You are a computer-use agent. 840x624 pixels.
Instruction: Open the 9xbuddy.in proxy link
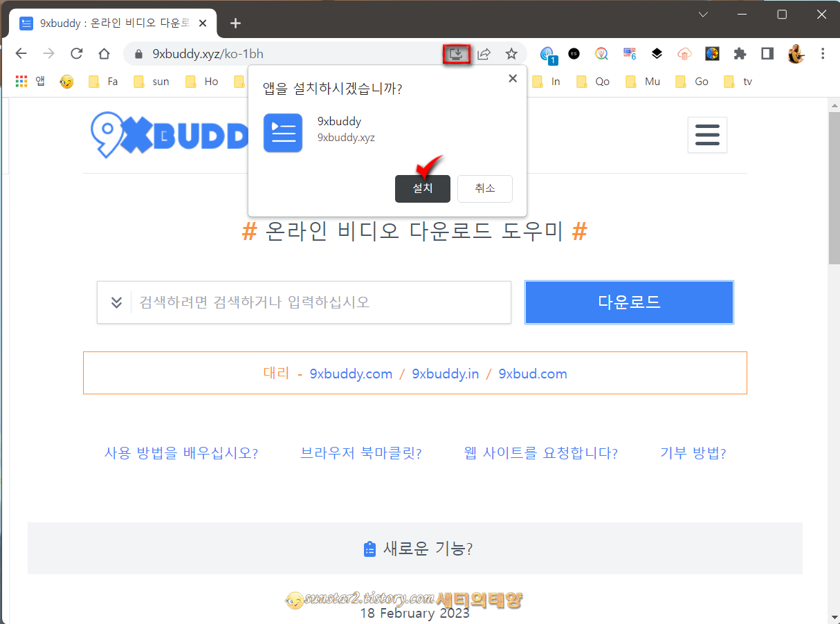point(446,374)
